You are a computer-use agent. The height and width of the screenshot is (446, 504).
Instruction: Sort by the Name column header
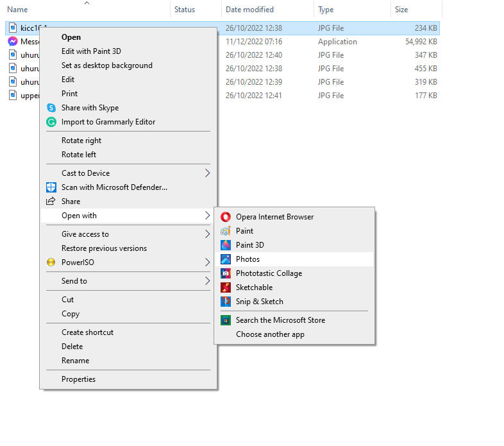click(17, 10)
